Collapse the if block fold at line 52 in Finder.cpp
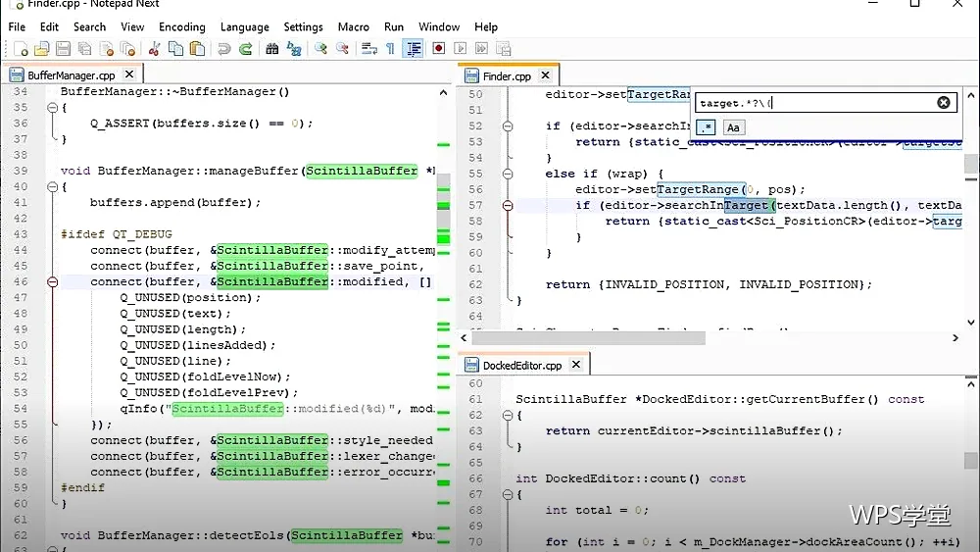The image size is (980, 552). tap(508, 126)
